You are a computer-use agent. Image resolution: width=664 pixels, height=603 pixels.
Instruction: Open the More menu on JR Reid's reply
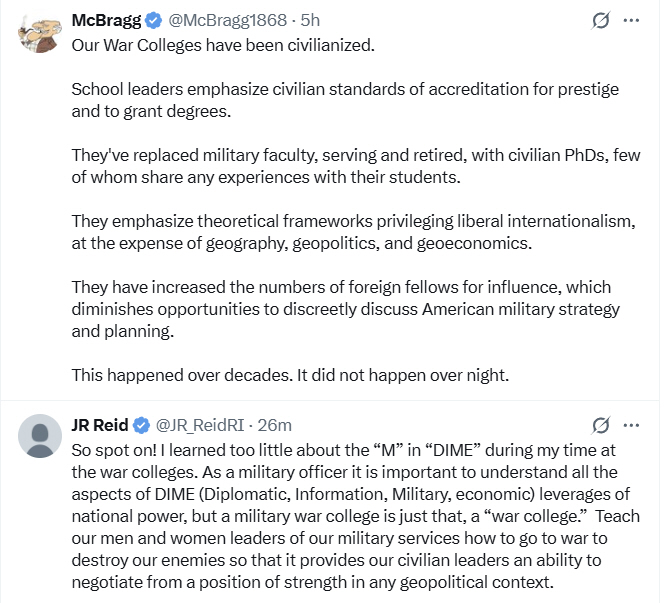point(631,425)
